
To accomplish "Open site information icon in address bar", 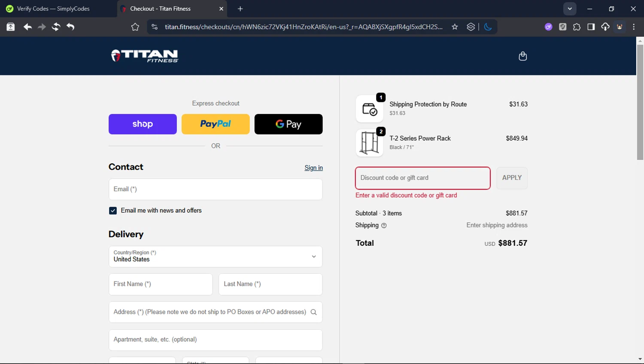I will click(x=155, y=27).
